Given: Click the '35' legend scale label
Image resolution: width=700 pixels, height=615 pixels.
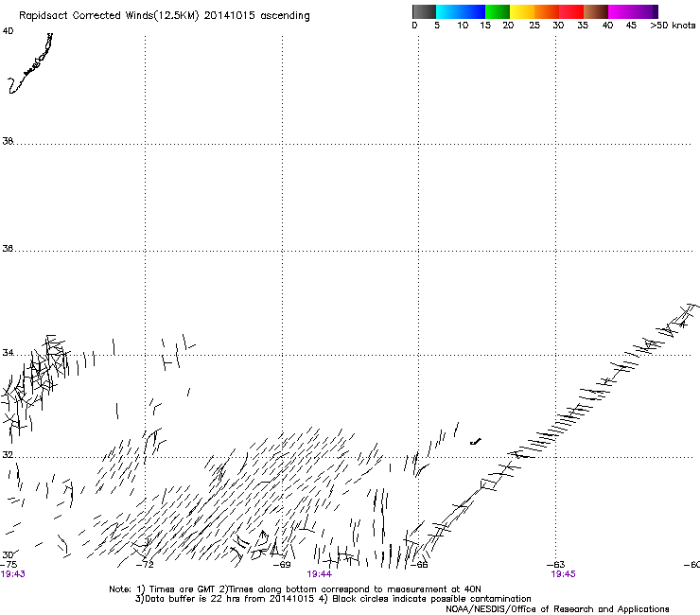Looking at the screenshot, I should click(583, 26).
